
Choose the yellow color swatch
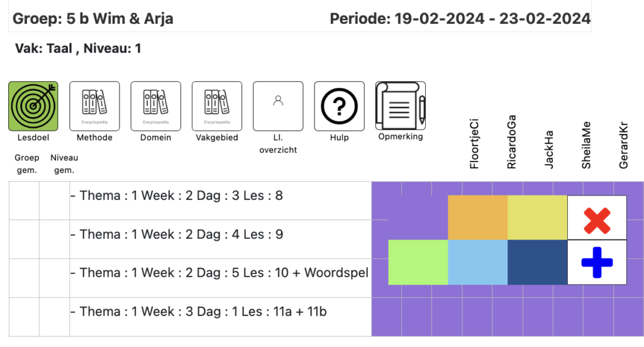537,218
